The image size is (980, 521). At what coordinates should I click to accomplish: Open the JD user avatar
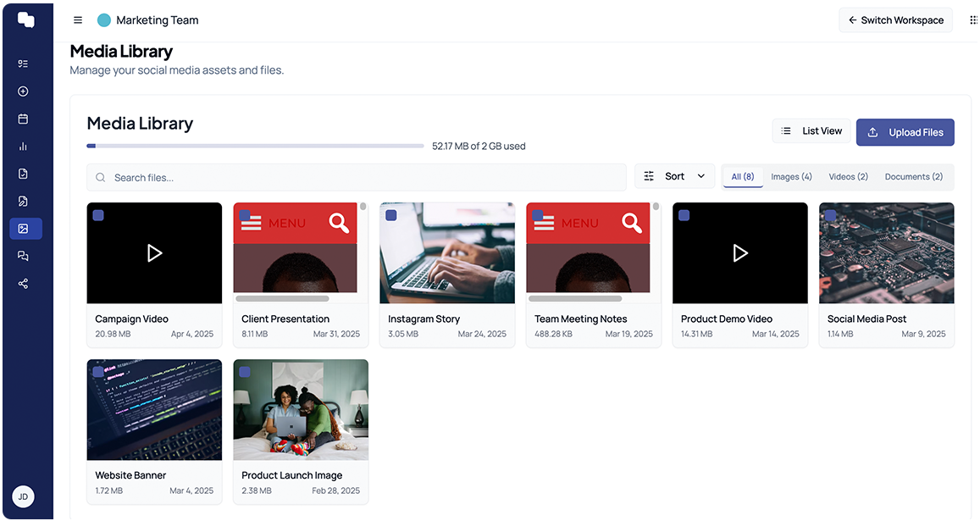23,496
